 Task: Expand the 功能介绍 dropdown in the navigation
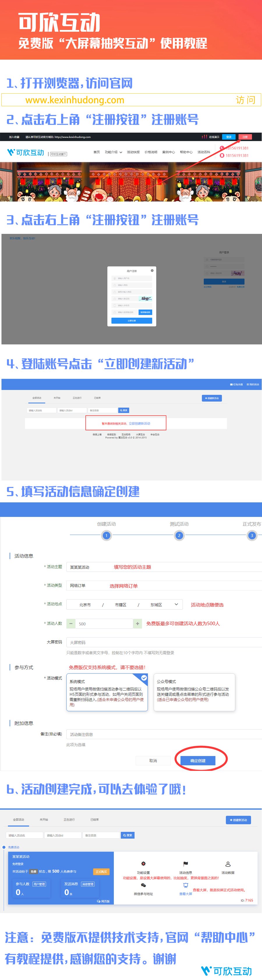(x=114, y=152)
